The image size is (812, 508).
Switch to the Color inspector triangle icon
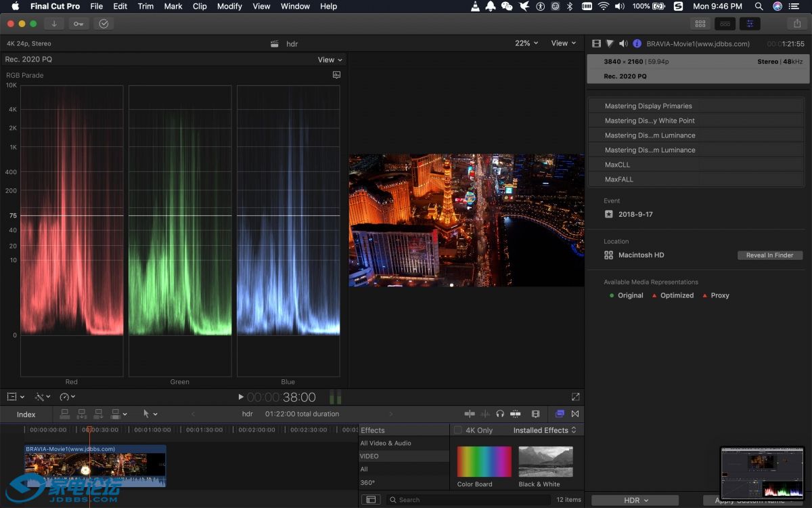point(610,43)
